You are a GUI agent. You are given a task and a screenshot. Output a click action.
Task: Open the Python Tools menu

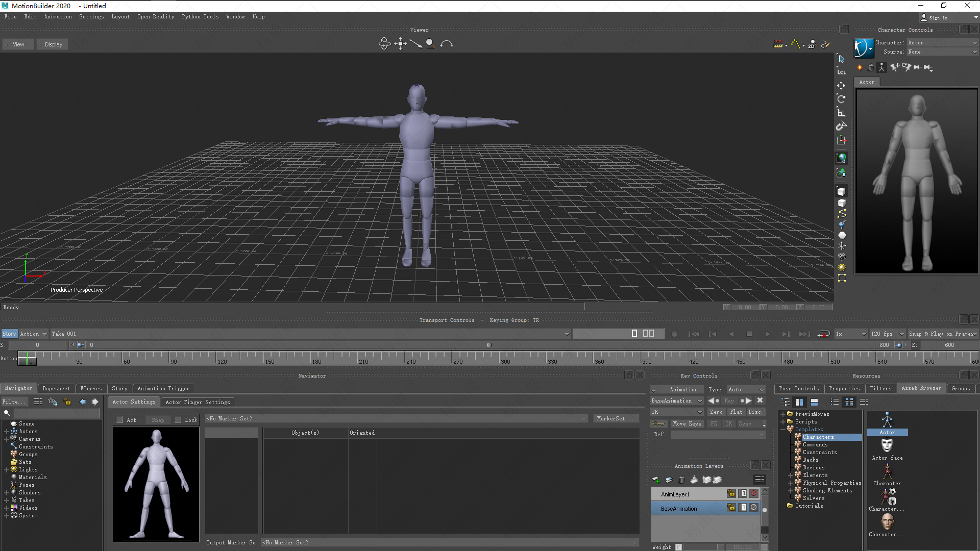[200, 16]
